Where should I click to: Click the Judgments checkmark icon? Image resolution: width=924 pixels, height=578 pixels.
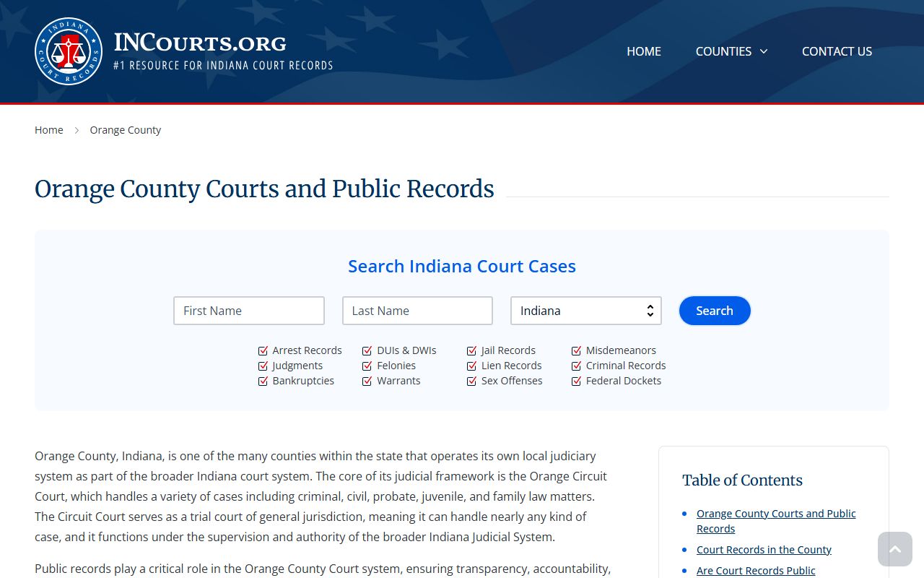tap(263, 366)
